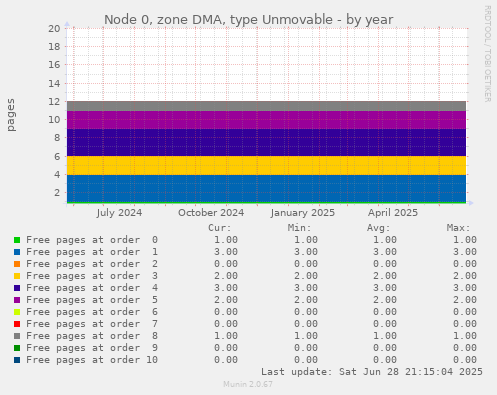This screenshot has width=497, height=395.
Task: Select legend text 'Free pages at order 8'
Action: pyautogui.click(x=92, y=336)
